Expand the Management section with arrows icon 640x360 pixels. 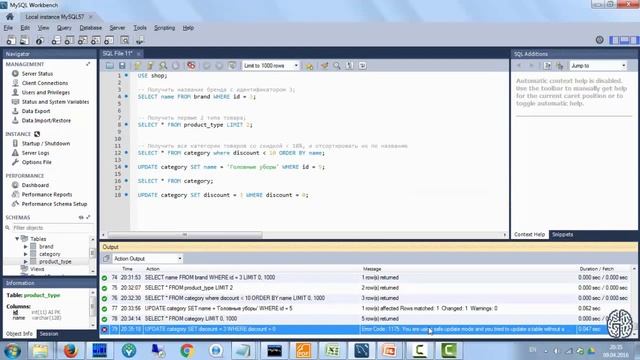coord(88,64)
